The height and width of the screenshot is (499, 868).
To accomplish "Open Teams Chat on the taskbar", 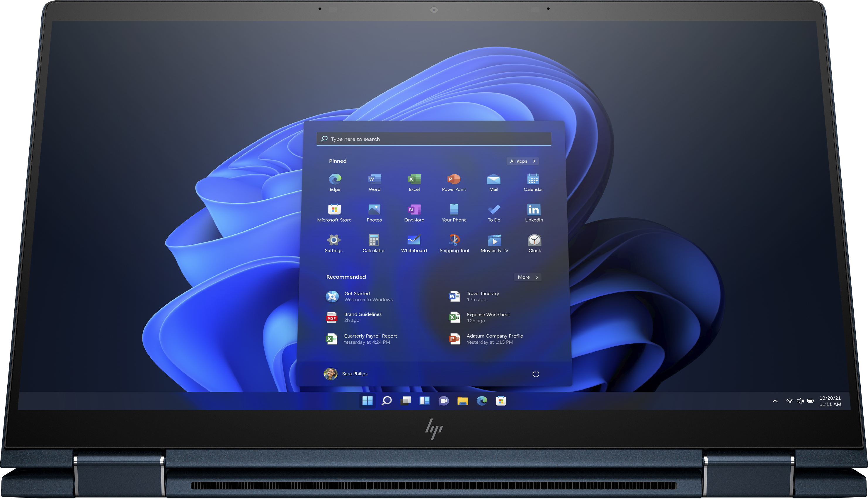I will 443,401.
